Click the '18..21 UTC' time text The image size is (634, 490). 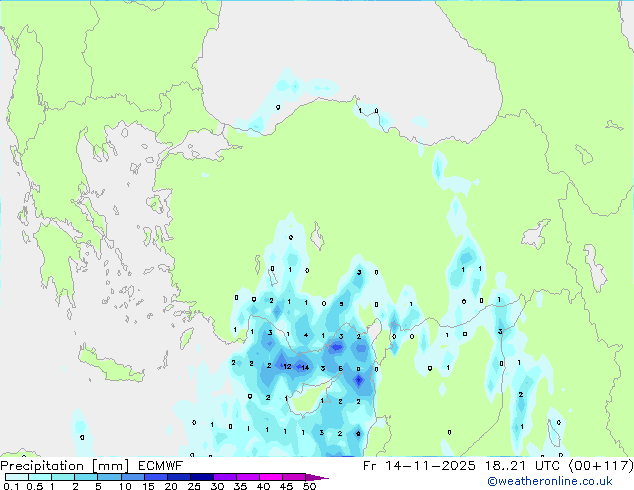click(523, 466)
